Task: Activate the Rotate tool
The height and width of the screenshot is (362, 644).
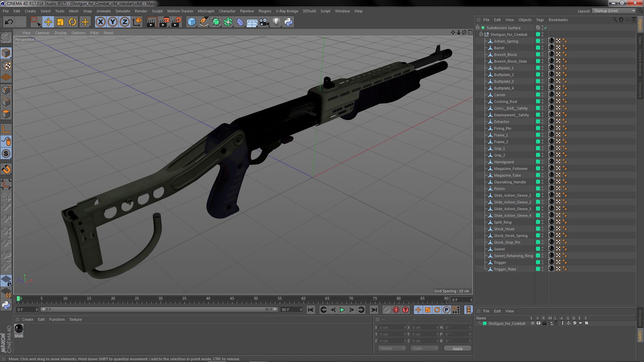Action: coord(72,22)
